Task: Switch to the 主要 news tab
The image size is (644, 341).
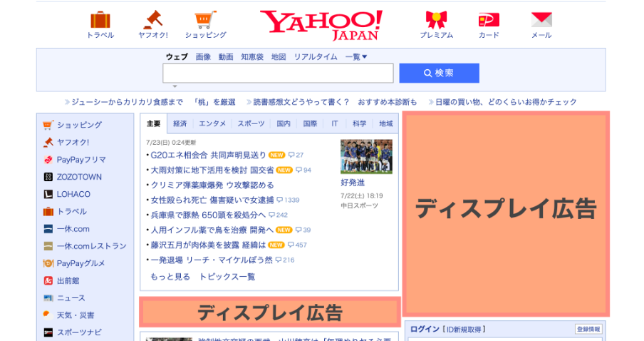Action: (154, 123)
